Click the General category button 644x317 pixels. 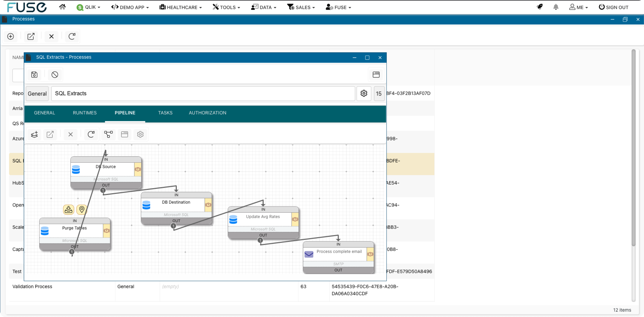click(x=37, y=94)
